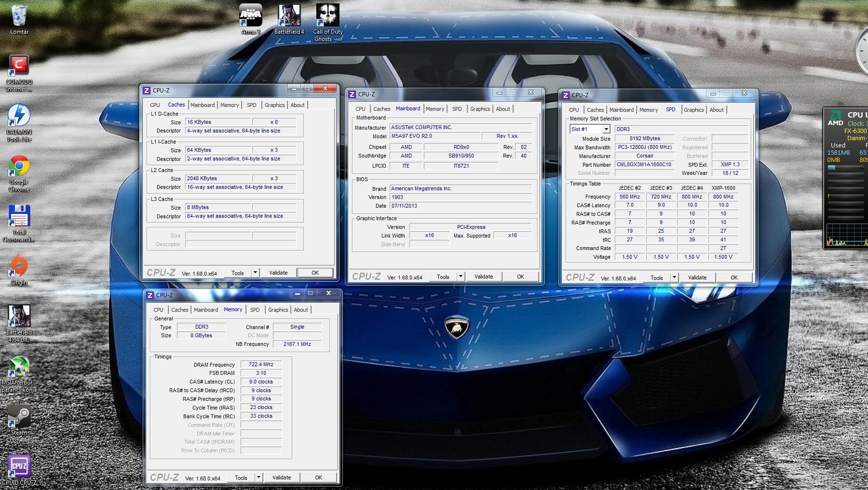The width and height of the screenshot is (868, 490).
Task: Click Validate in Mainboard window
Action: point(484,277)
